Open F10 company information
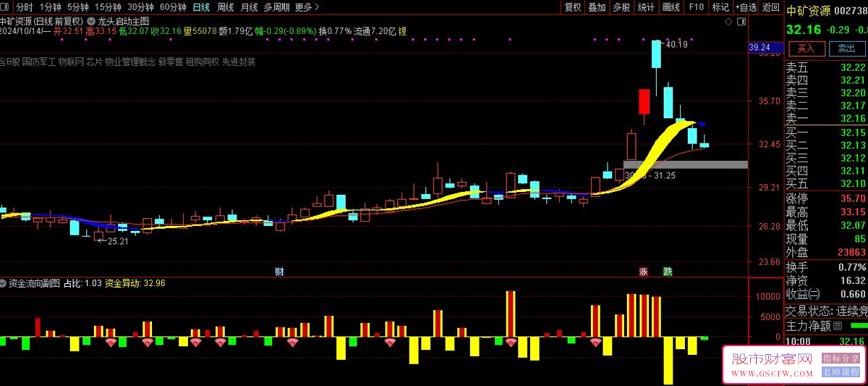This screenshot has height=386, width=868. pos(696,7)
